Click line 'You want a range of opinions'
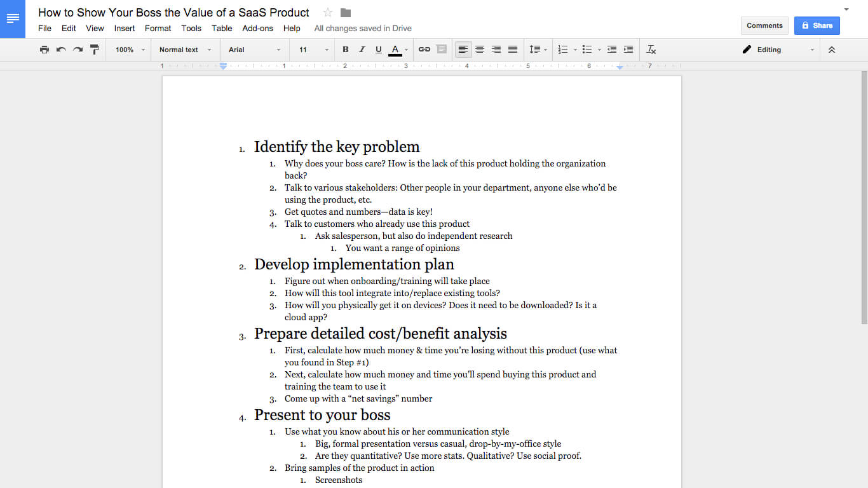This screenshot has height=488, width=868. click(x=402, y=248)
